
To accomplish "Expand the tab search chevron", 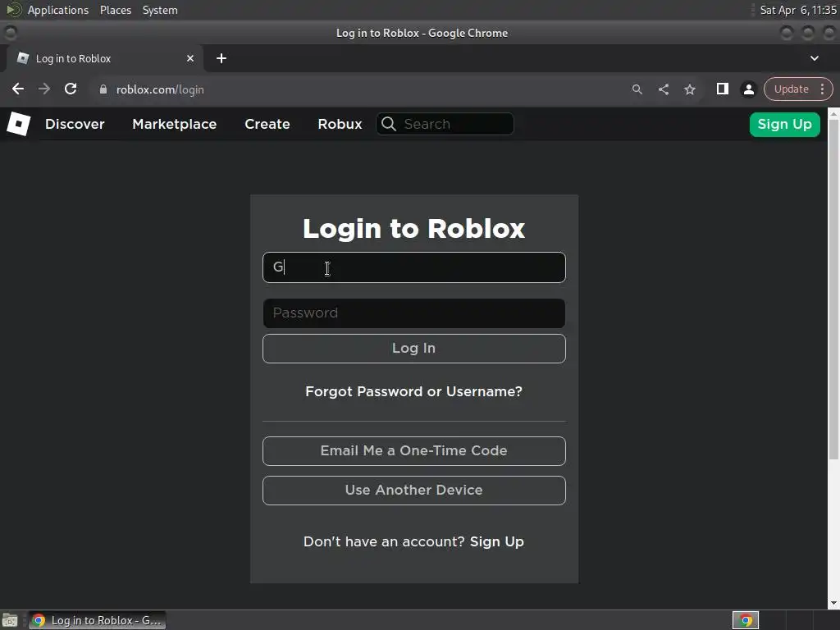I will tap(815, 58).
